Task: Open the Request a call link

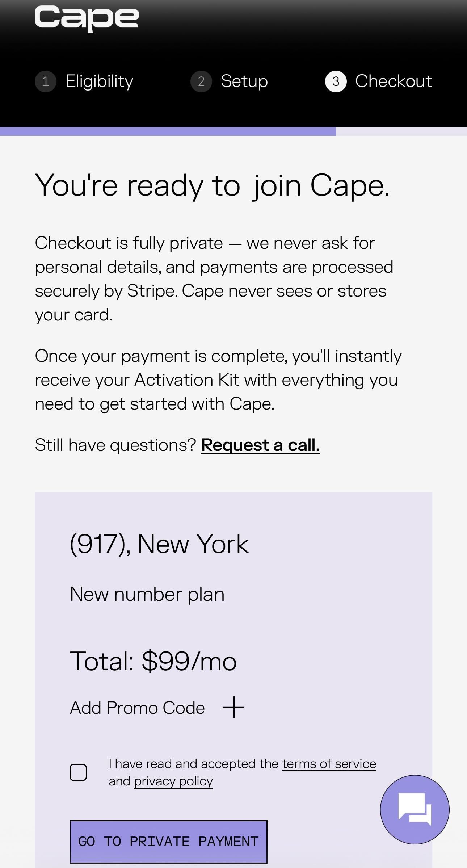Action: point(260,445)
